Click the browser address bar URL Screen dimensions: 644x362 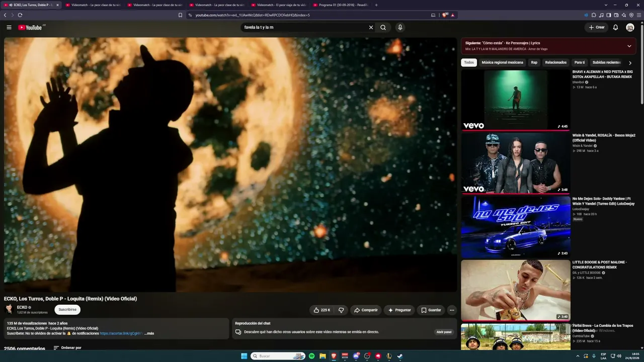253,15
